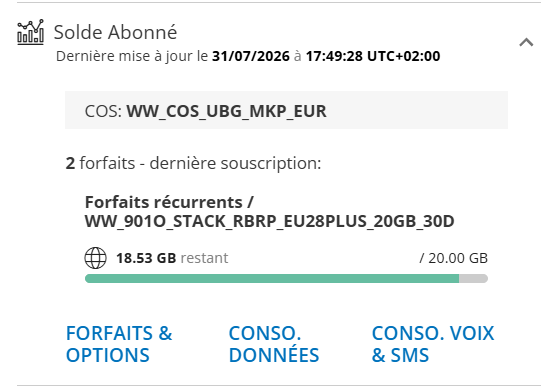The width and height of the screenshot is (553, 388).
Task: Select the Solde Abonné heading
Action: point(115,32)
